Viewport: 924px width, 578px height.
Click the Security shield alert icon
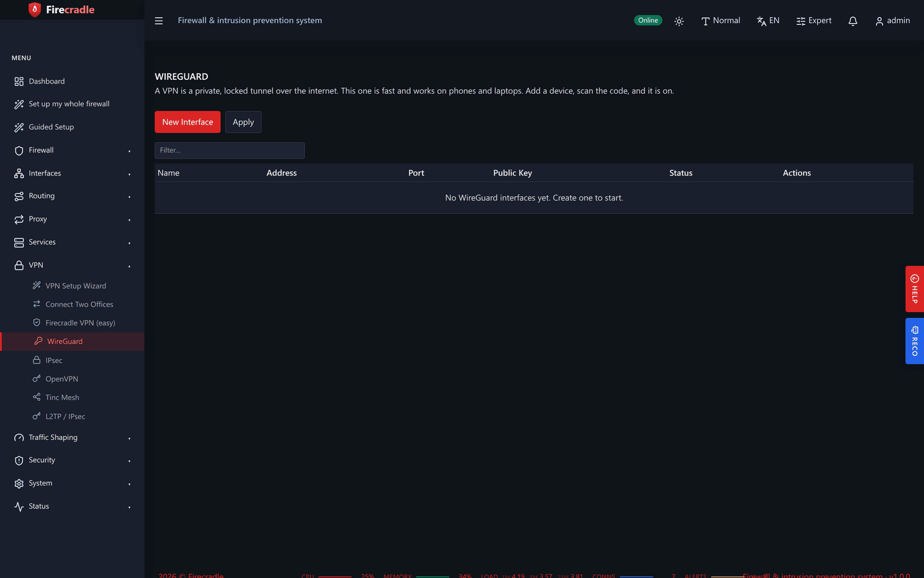19,460
